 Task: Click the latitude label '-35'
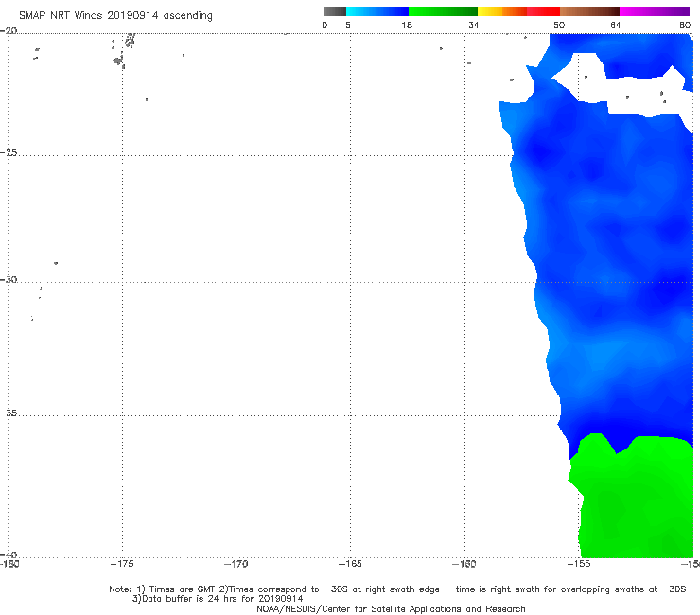[x=9, y=413]
